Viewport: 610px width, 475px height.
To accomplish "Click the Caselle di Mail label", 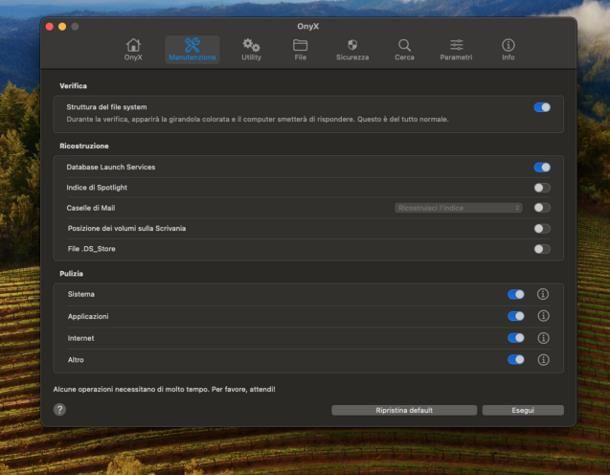I will (x=91, y=208).
